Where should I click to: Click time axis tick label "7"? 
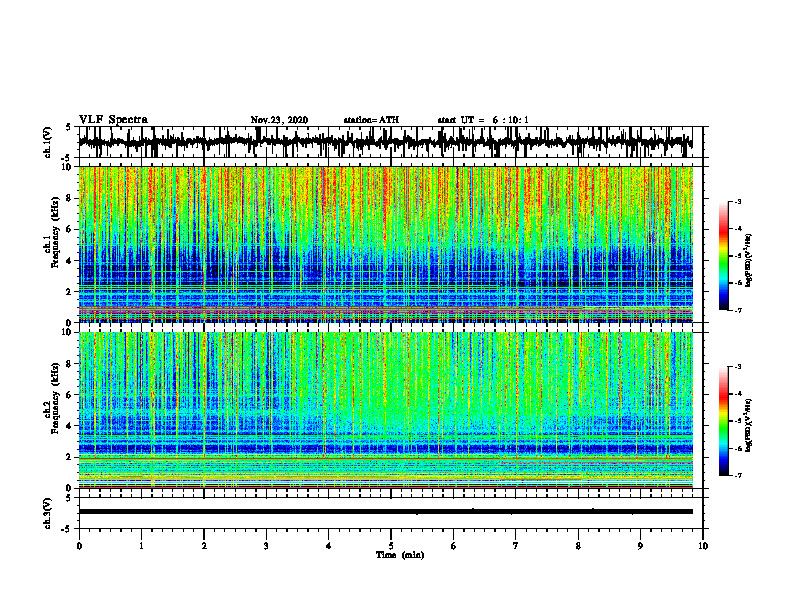point(515,546)
